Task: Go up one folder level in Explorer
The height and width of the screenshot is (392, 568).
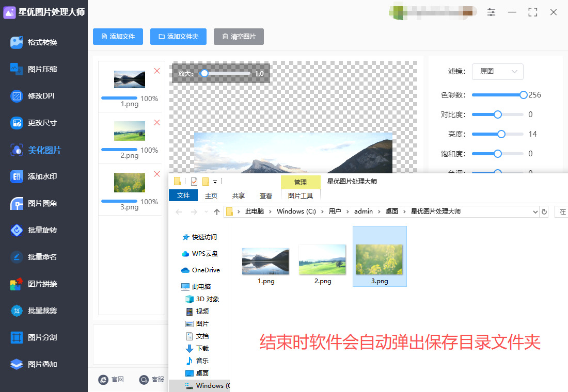Action: [x=217, y=212]
